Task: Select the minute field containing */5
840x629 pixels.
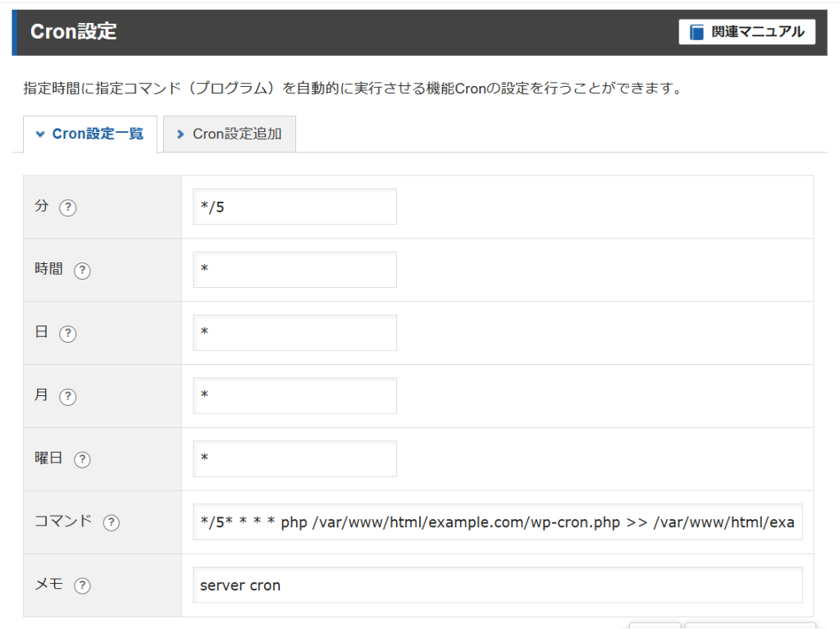Action: point(294,207)
